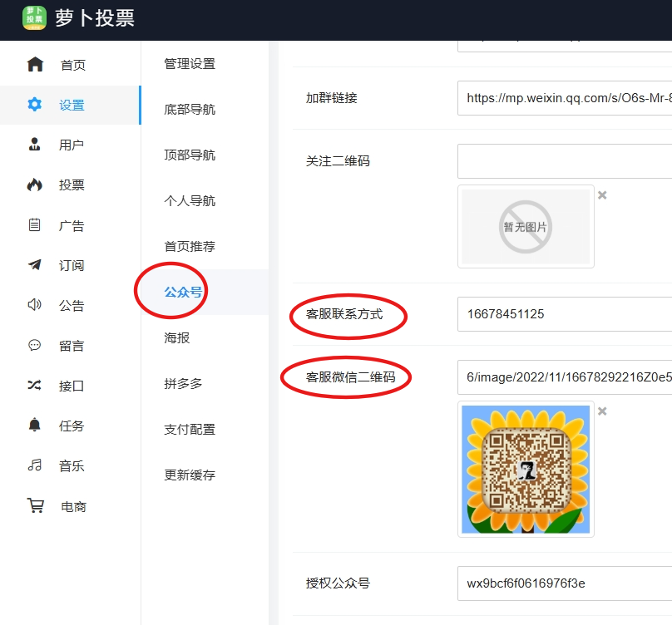Screen dimensions: 672x625
Task: Open the 音乐 section
Action: click(x=72, y=465)
